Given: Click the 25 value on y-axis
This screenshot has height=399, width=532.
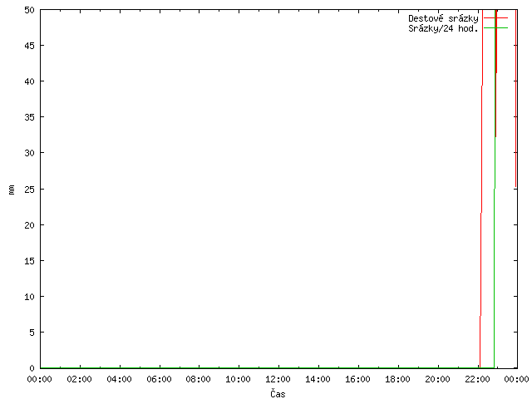Looking at the screenshot, I should pos(30,190).
